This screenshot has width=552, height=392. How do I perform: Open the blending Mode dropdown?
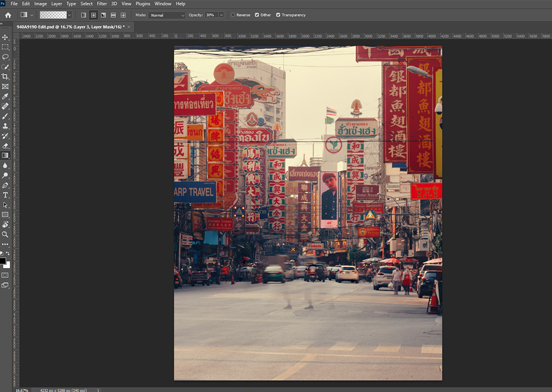(167, 15)
